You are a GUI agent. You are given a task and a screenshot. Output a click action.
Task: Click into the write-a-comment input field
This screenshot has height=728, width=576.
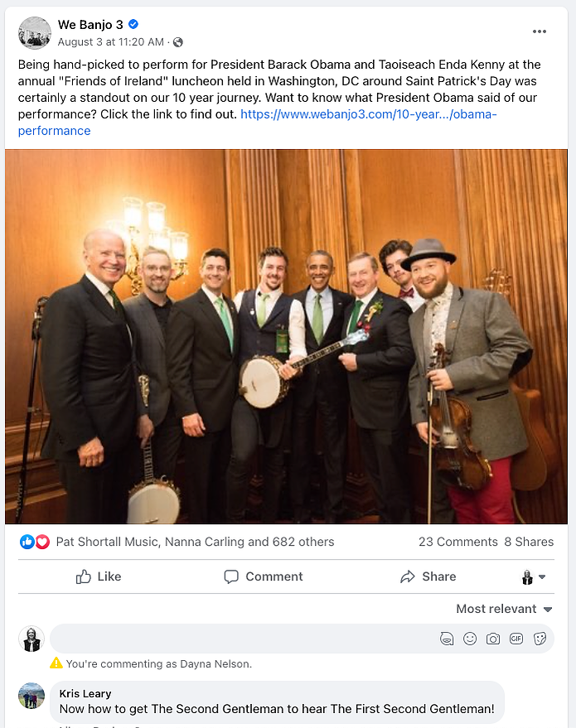241,639
